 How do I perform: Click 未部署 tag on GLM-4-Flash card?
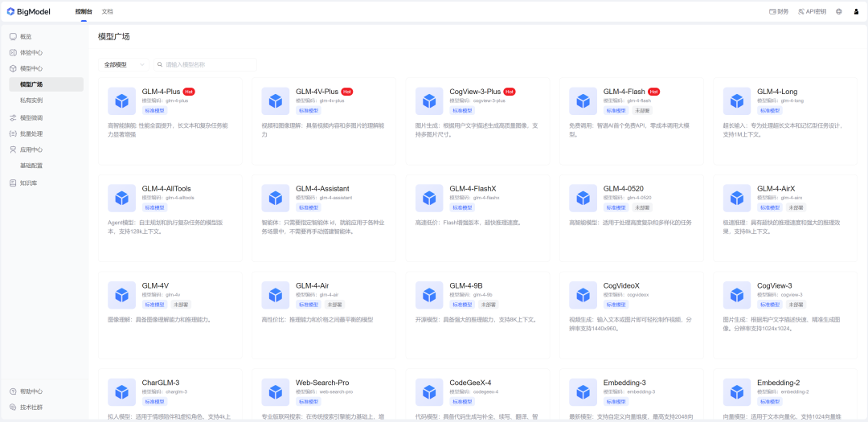tap(643, 110)
